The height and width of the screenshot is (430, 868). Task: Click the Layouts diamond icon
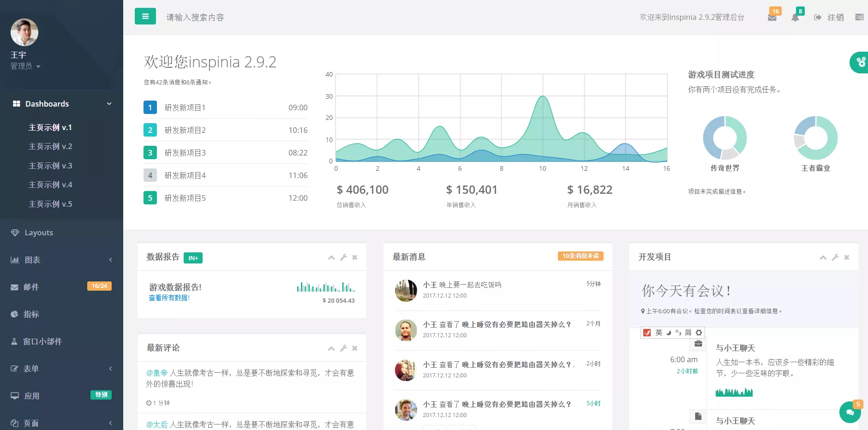(15, 233)
